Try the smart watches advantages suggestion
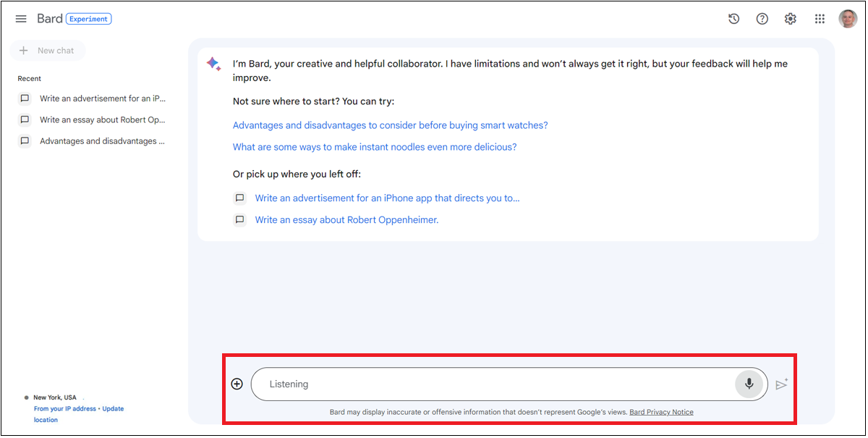Screen dimensions: 868x438 [390, 125]
